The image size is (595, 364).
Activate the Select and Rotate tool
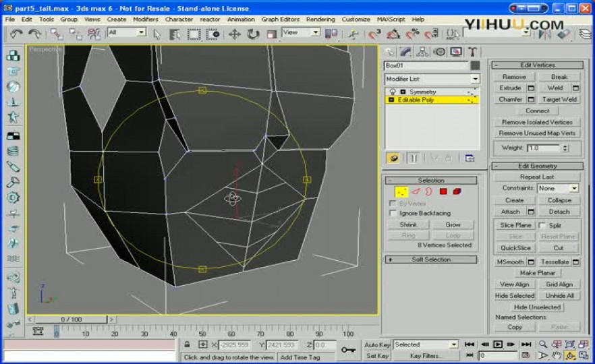click(x=253, y=34)
